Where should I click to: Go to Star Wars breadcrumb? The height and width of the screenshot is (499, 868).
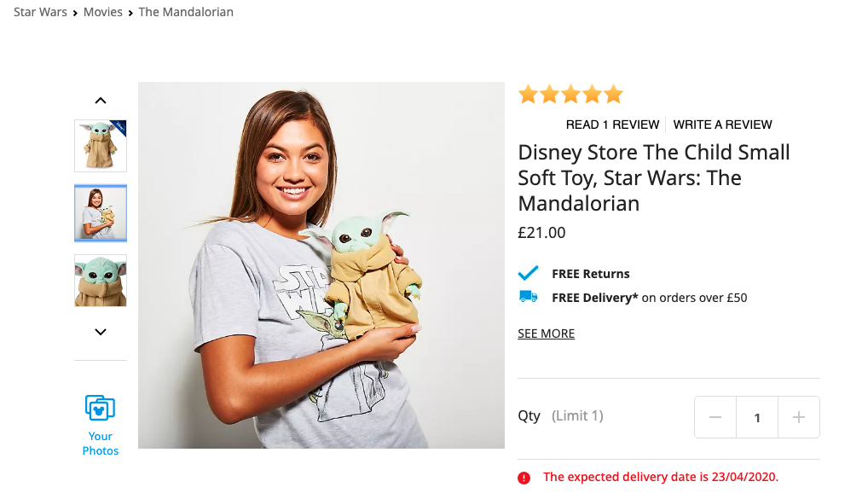tap(40, 12)
